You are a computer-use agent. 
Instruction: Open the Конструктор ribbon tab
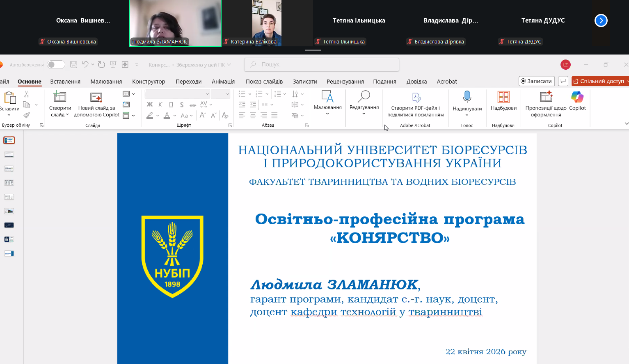coord(149,82)
